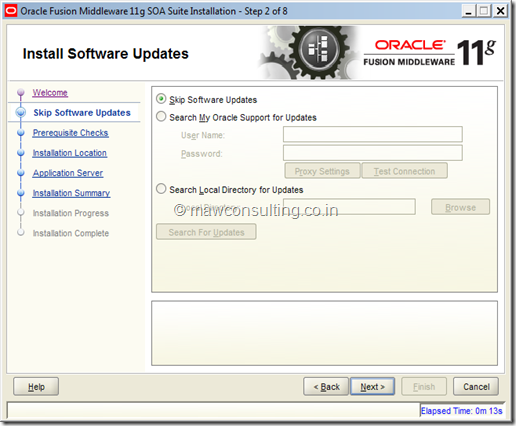
Task: Click the disabled Finish button
Action: (424, 387)
